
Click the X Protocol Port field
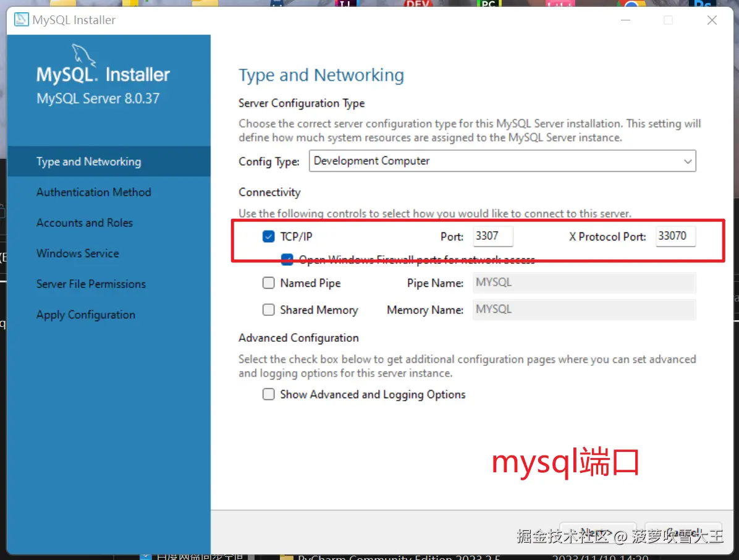coord(675,236)
